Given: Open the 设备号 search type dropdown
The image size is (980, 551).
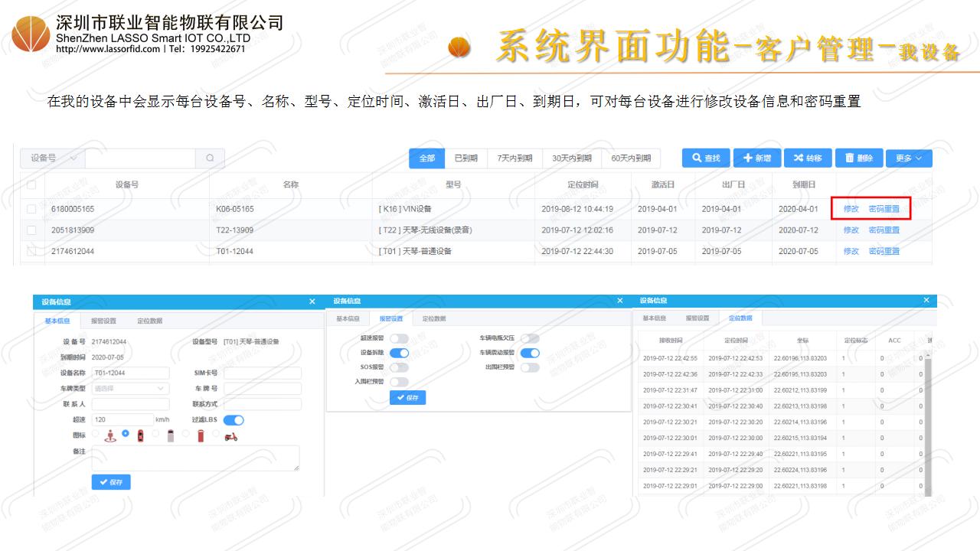Looking at the screenshot, I should coord(52,158).
